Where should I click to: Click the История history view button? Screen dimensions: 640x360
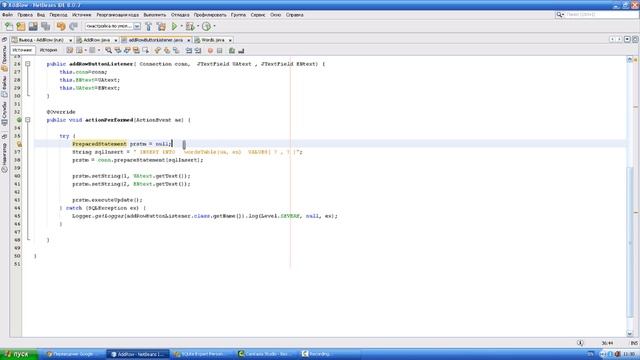pyautogui.click(x=49, y=50)
